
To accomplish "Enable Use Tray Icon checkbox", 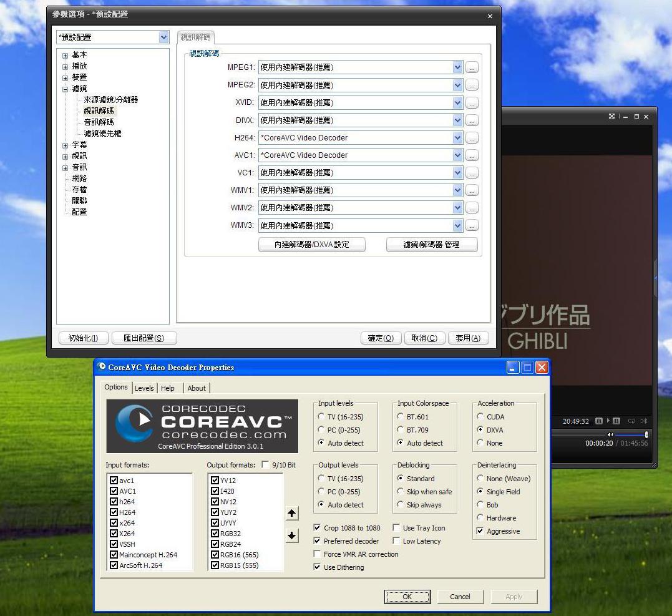I will coord(396,528).
